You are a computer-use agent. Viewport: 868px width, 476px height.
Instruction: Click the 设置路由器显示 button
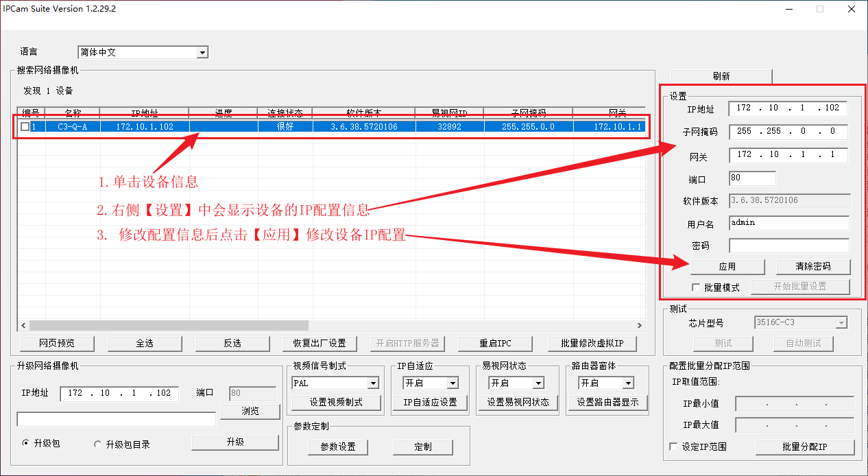608,402
